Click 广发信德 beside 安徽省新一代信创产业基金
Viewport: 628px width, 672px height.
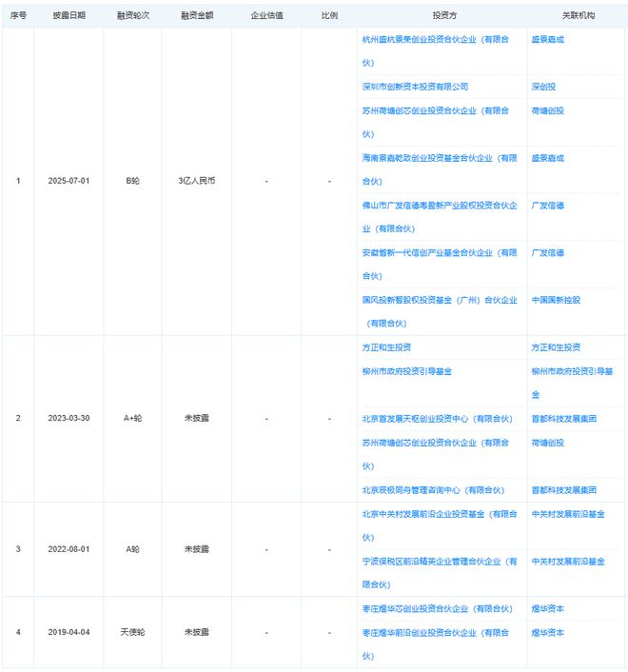(x=547, y=253)
